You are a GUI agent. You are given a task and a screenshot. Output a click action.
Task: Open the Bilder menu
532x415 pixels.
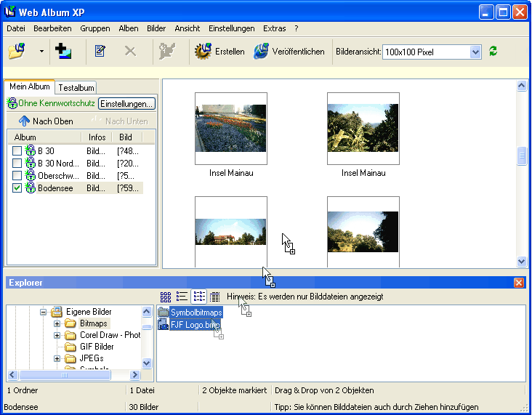[x=156, y=28]
